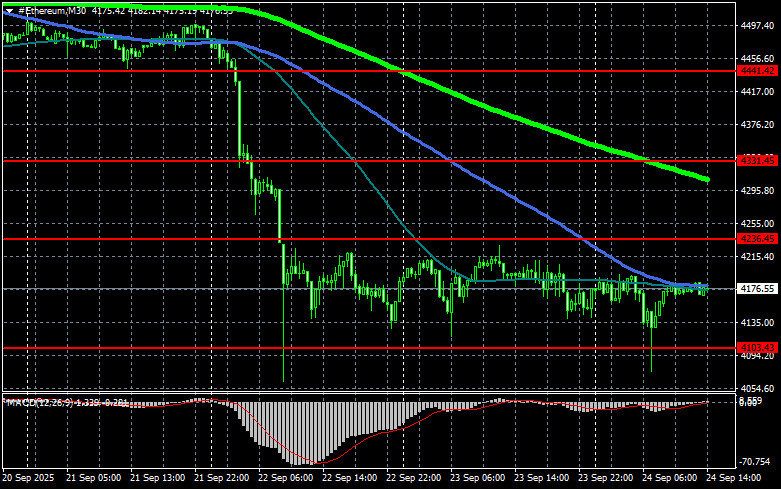Open the chart menu triangle beside #Ethereum
781x489 pixels.
(x=9, y=10)
